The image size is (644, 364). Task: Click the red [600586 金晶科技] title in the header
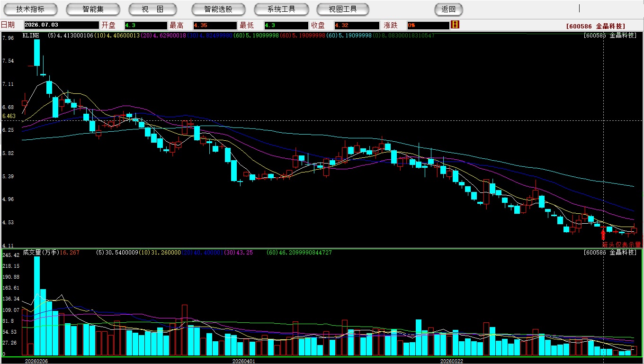[x=596, y=27]
